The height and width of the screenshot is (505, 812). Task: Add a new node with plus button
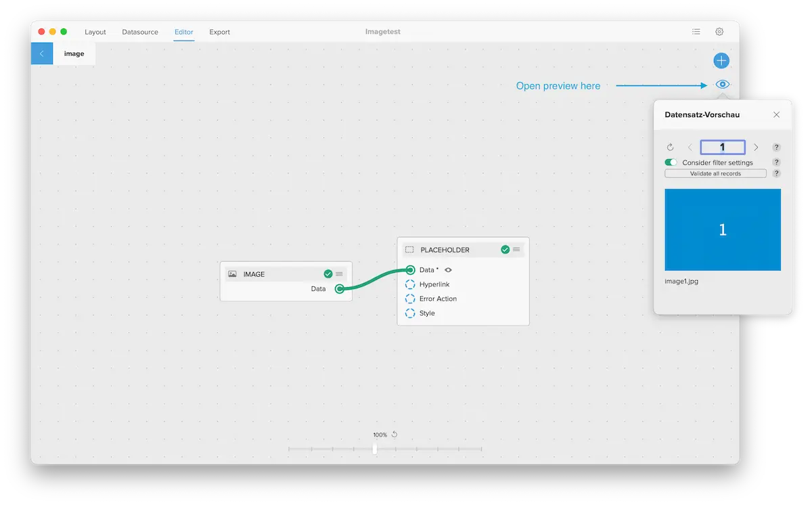click(x=721, y=61)
